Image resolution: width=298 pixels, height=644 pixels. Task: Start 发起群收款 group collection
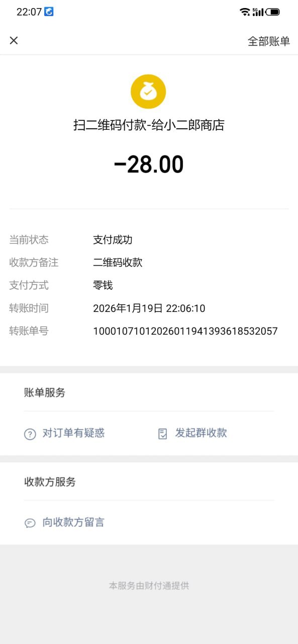[x=201, y=433]
